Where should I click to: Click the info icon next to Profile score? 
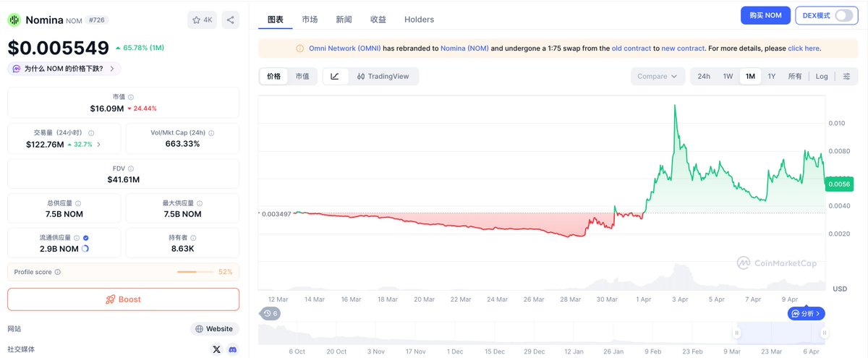point(58,272)
